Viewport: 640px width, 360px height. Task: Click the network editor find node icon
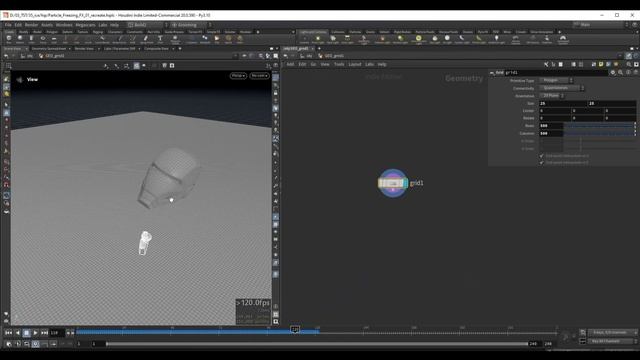629,64
